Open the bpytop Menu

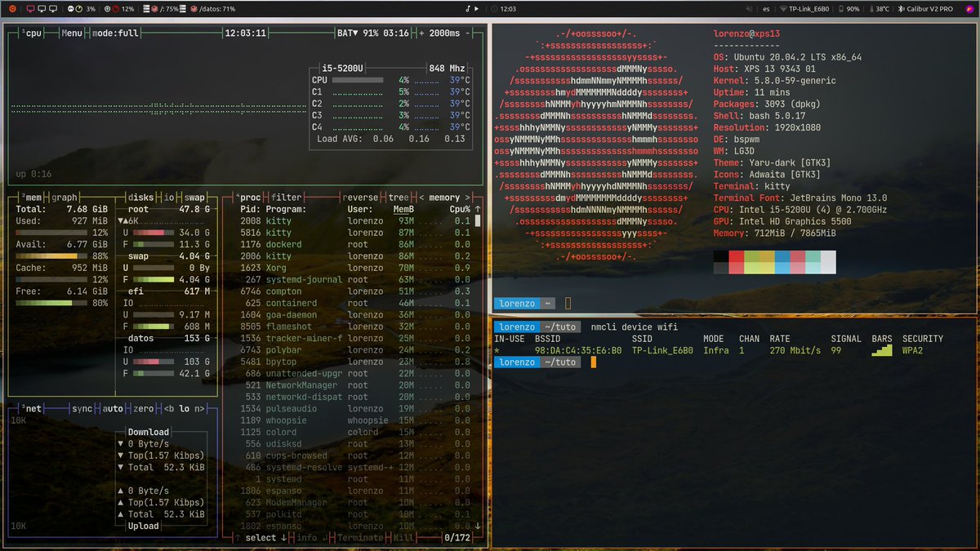coord(72,33)
